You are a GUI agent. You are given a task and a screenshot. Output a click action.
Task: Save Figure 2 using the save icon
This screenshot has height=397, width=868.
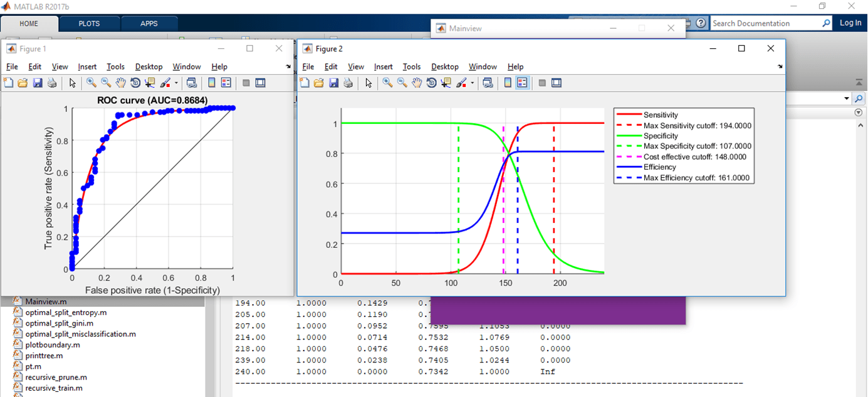[x=334, y=82]
